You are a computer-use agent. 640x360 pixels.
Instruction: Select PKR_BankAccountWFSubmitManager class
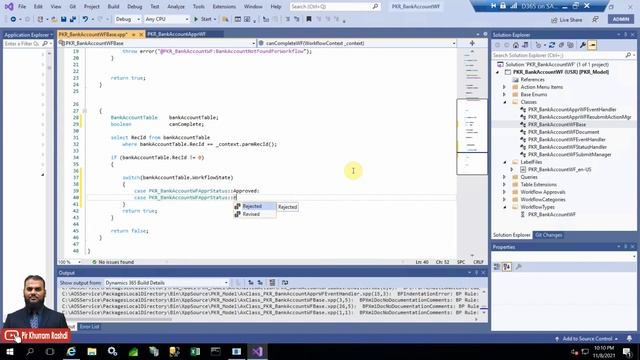(x=569, y=154)
